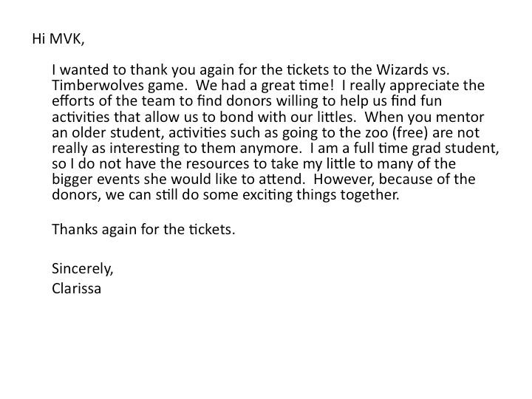Click the line 'Thanks again for the tickets.'
Screen dimensions: 532x399
[x=143, y=230]
